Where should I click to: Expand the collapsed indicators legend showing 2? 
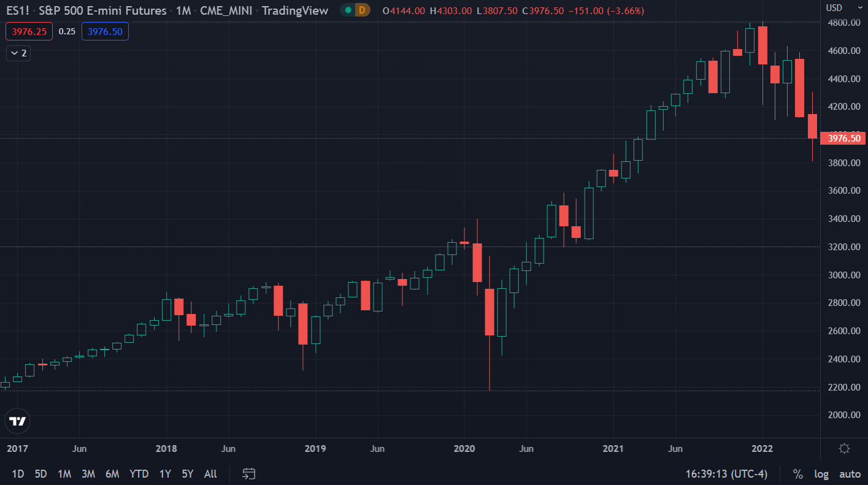tap(18, 53)
